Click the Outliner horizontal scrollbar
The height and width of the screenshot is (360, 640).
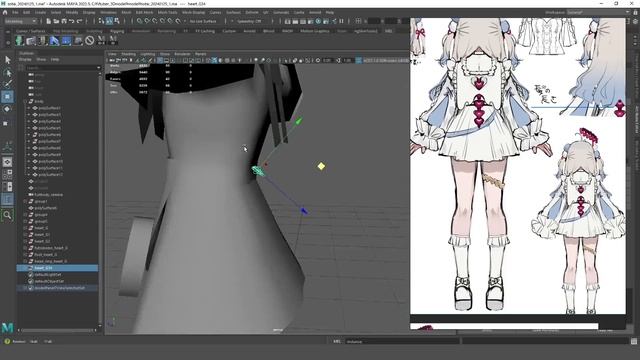pos(57,330)
